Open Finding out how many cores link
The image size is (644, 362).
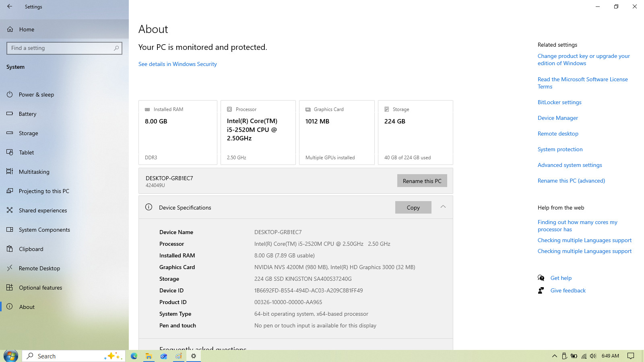pyautogui.click(x=577, y=226)
